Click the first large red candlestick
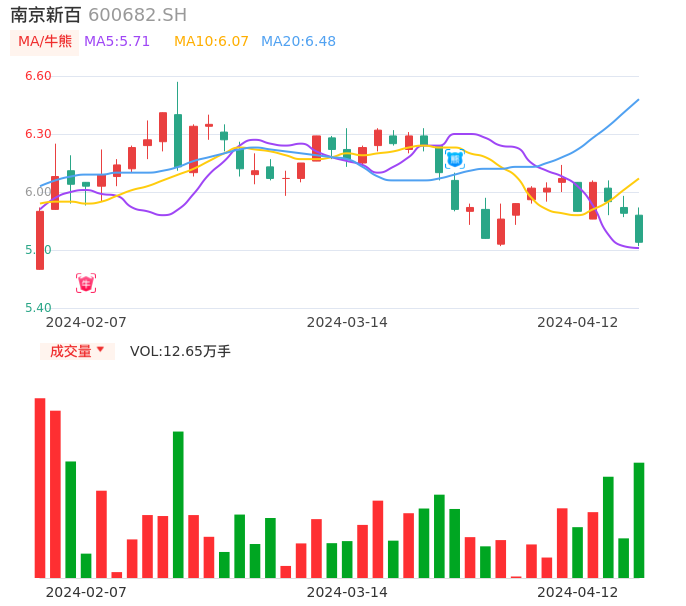 (40, 240)
